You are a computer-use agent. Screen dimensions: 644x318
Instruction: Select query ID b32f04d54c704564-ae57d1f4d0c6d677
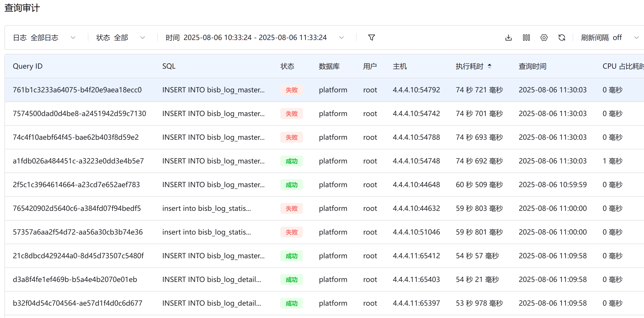coord(77,303)
